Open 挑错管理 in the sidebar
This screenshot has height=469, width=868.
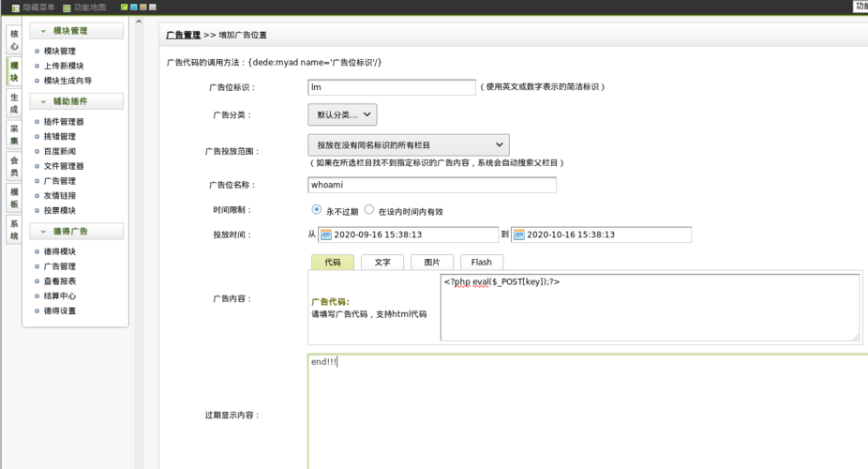point(60,137)
